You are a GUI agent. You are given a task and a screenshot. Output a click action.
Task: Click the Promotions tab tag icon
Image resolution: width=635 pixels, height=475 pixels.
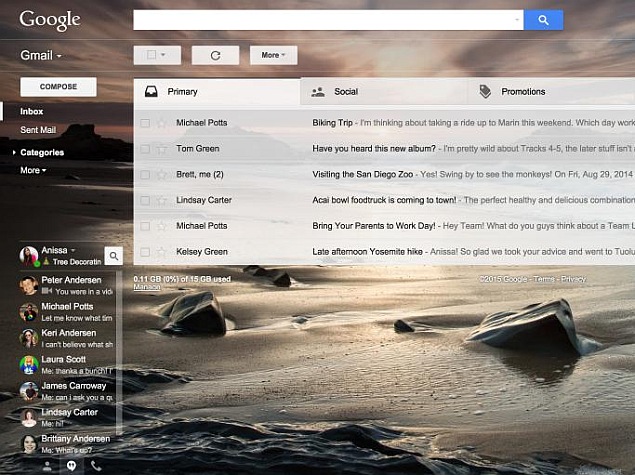[x=485, y=92]
